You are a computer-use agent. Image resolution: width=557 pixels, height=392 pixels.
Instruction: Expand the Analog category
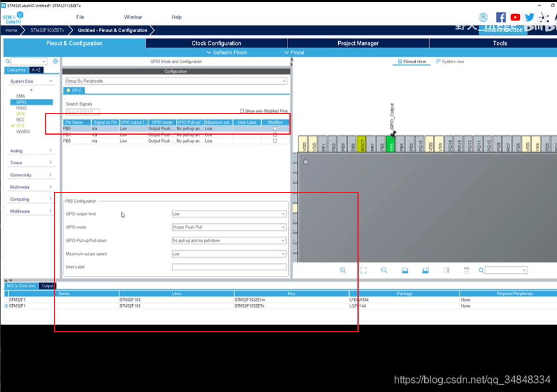pyautogui.click(x=31, y=151)
